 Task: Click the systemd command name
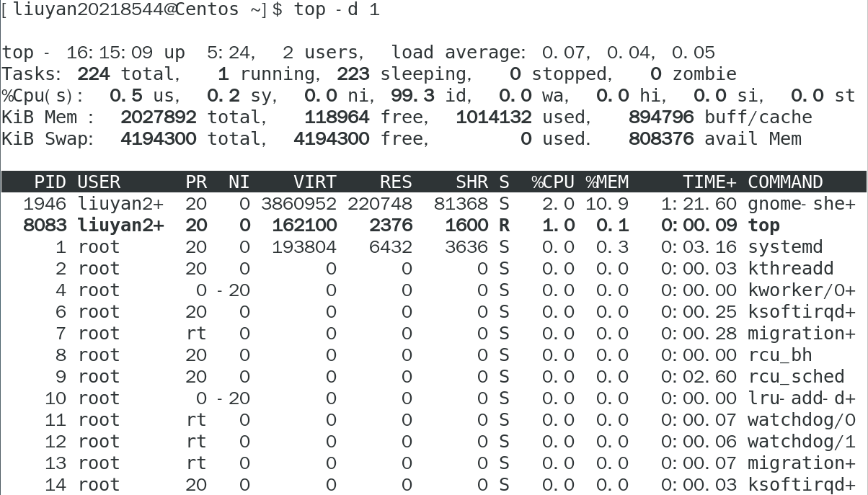tap(785, 247)
